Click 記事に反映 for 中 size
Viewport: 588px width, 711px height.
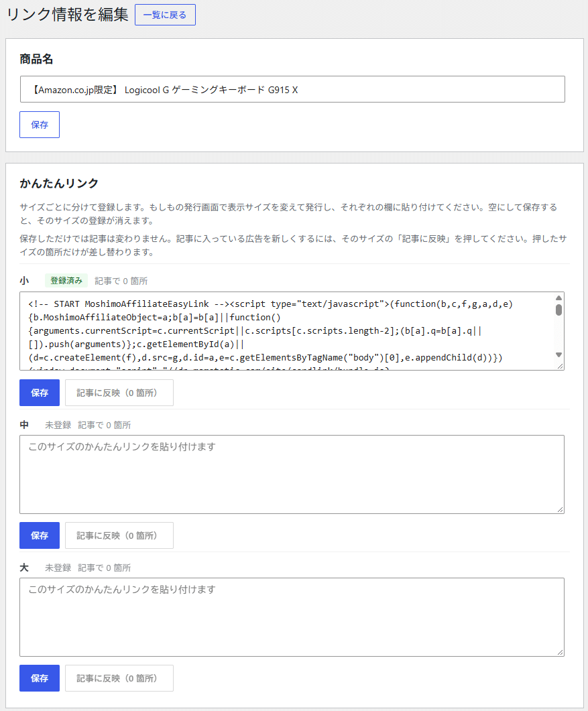(x=119, y=535)
